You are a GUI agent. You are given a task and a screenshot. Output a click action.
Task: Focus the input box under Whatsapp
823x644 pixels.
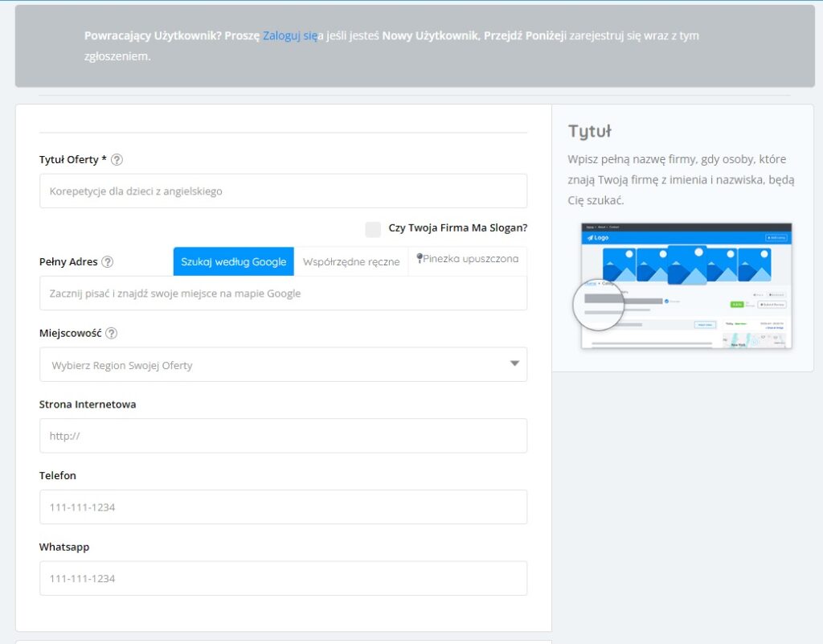pos(283,578)
